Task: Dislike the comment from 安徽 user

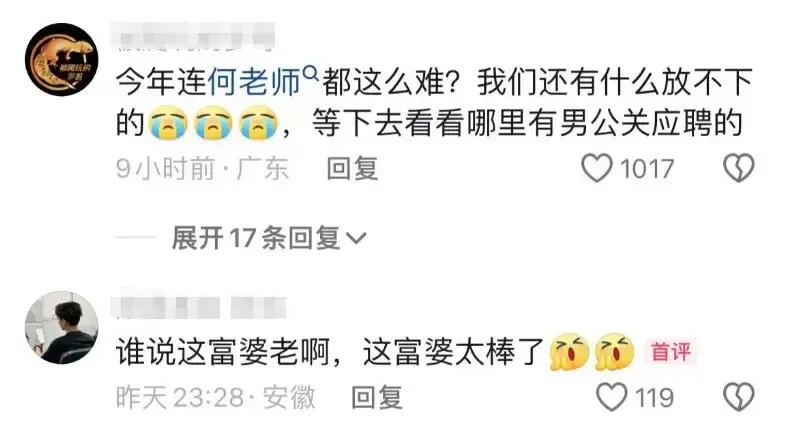Action: tap(738, 397)
